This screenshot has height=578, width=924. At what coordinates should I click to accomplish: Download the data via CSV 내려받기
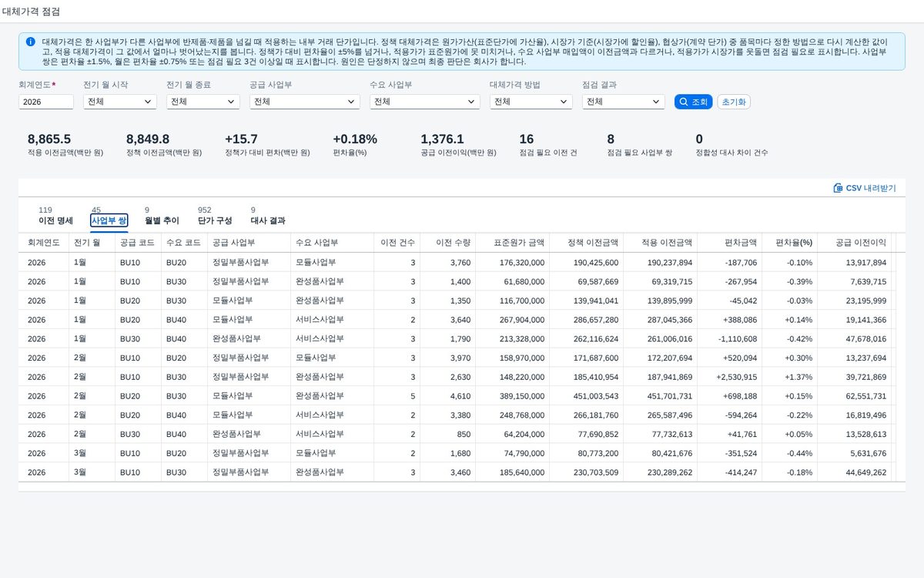(x=865, y=188)
